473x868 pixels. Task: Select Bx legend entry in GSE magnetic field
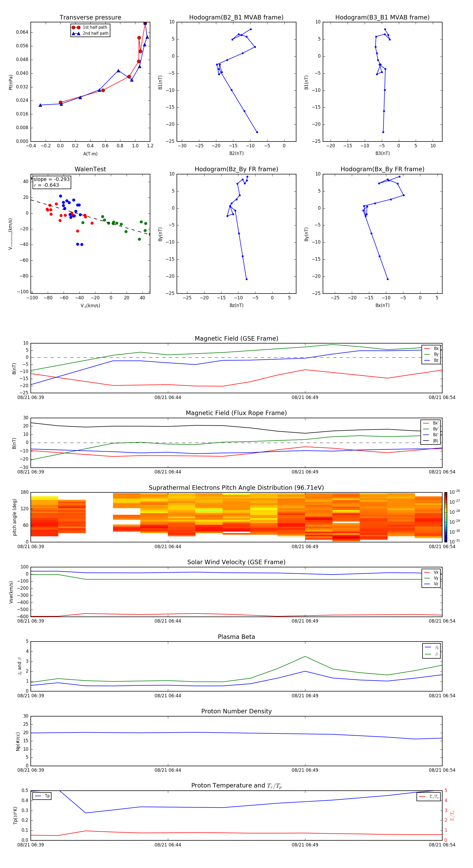tap(431, 349)
